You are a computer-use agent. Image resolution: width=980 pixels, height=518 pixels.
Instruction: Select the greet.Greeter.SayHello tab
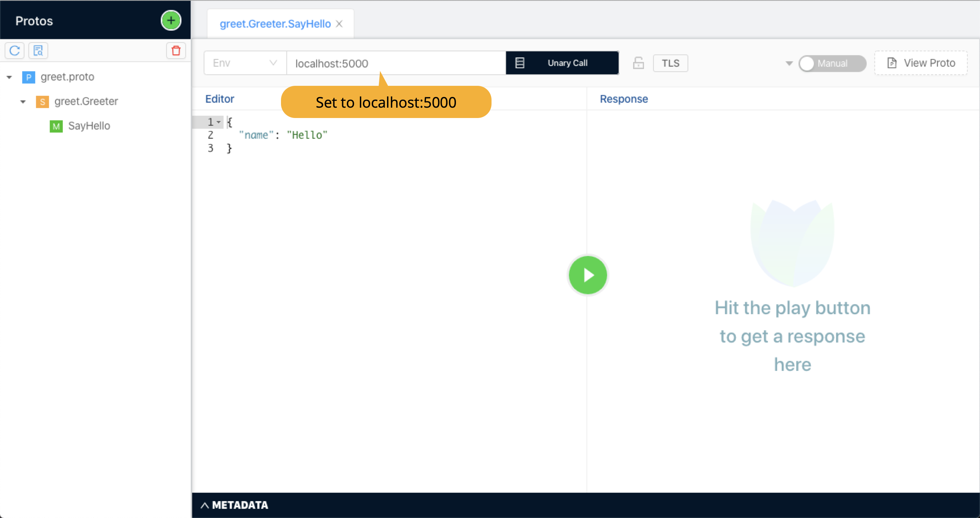coord(275,24)
